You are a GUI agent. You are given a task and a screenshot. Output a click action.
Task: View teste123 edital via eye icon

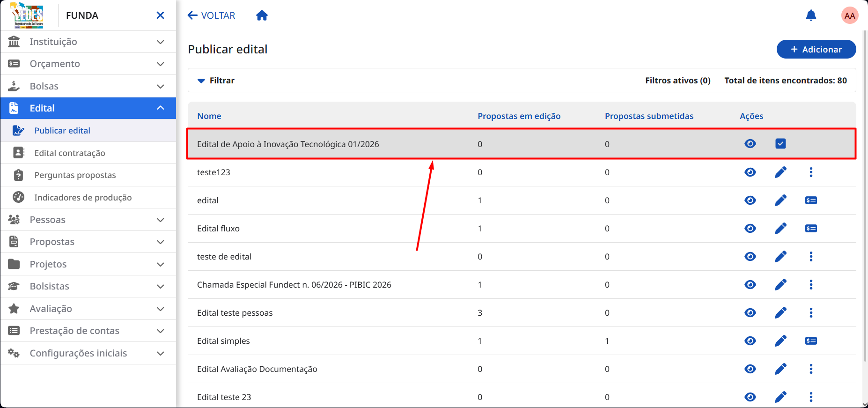(x=750, y=172)
